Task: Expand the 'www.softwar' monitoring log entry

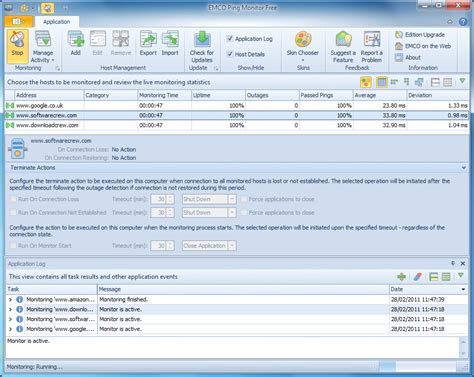Action: click(x=10, y=319)
